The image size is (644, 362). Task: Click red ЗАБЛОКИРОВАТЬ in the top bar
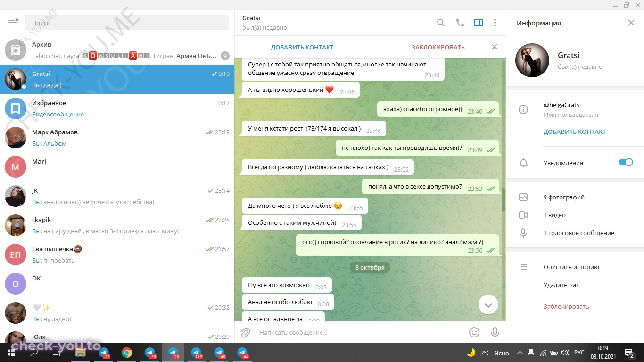tap(438, 47)
